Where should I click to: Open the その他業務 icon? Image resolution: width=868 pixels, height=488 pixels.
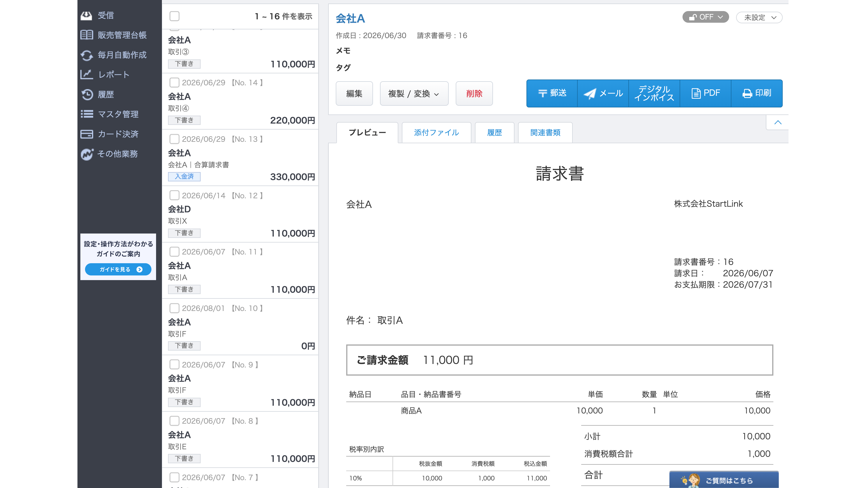tap(86, 154)
